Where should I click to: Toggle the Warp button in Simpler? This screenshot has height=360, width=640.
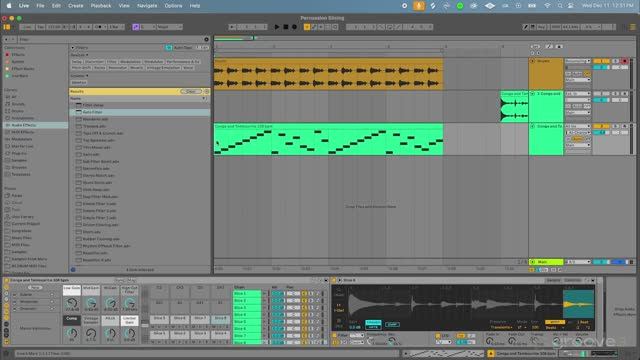tap(555, 322)
